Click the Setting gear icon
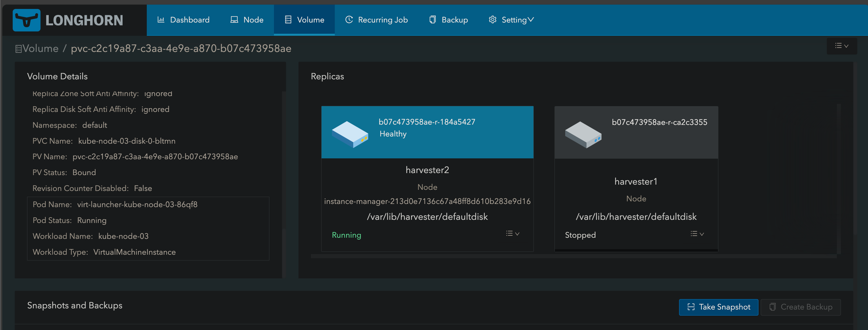 click(x=492, y=20)
